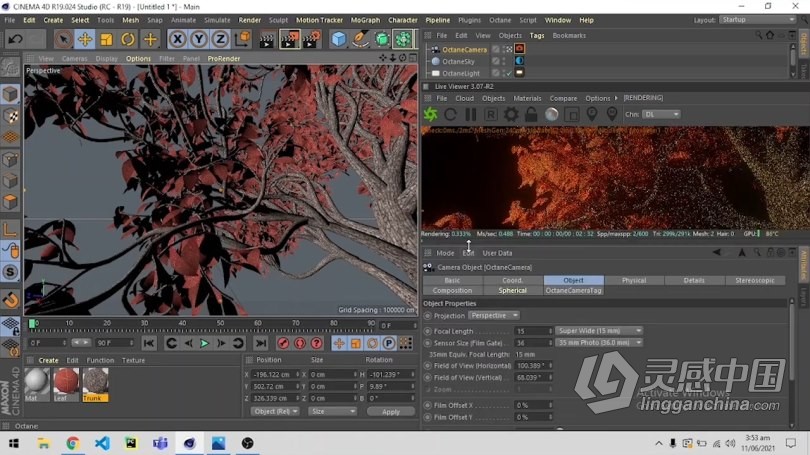Click the render region icon
Viewport: 810px width, 455px height.
[571, 114]
